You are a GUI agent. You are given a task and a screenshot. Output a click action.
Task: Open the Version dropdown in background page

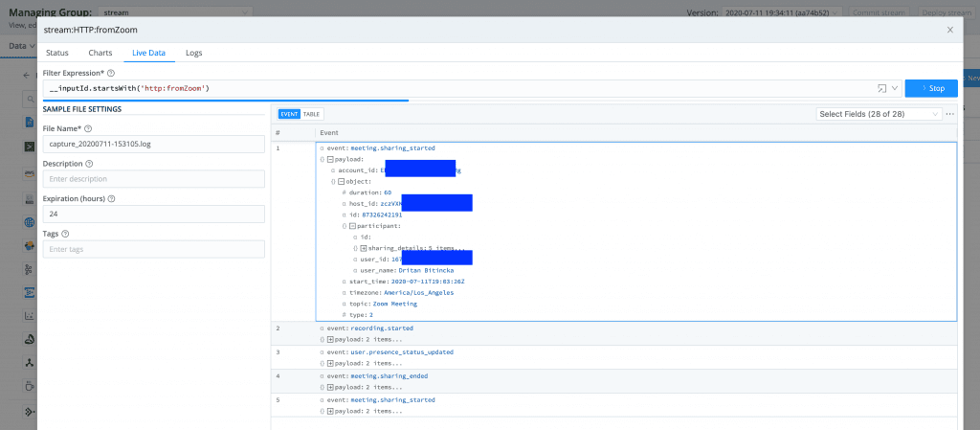(783, 12)
